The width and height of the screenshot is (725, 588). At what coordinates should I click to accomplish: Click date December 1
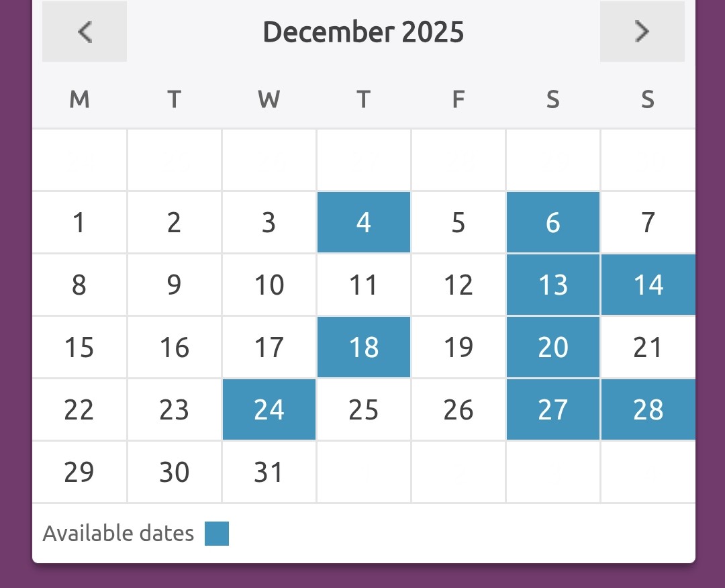(79, 222)
